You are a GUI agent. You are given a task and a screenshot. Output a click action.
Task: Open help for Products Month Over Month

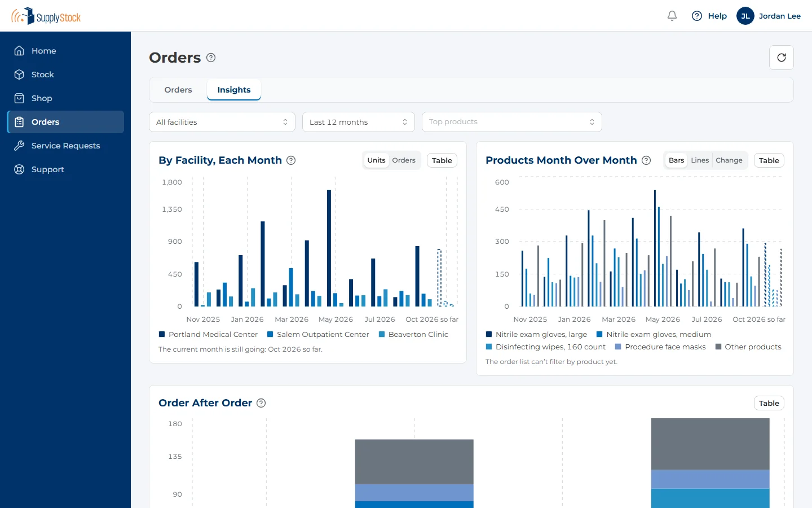click(646, 160)
